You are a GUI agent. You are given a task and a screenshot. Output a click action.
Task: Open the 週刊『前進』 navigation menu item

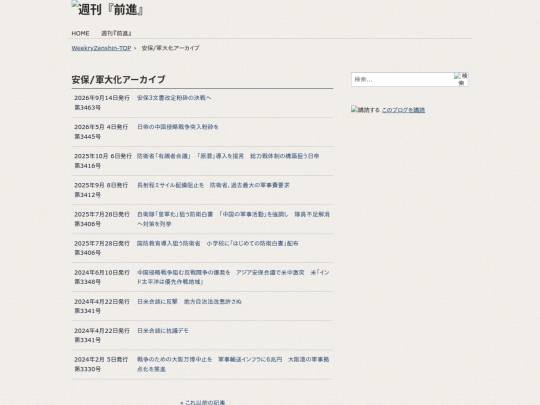(116, 33)
